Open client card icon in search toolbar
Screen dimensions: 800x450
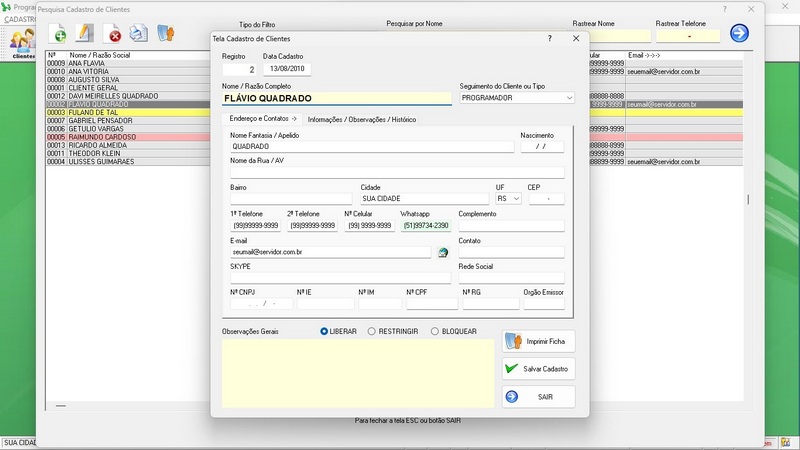click(165, 33)
